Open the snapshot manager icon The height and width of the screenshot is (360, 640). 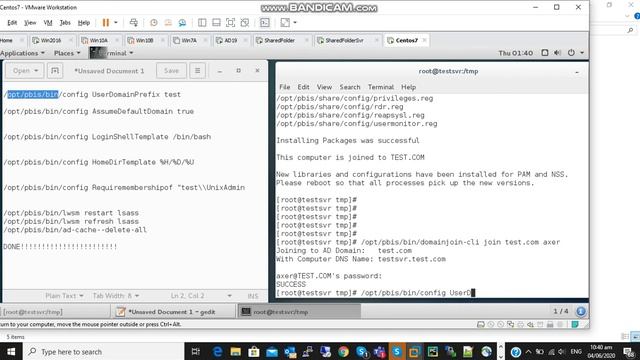tap(182, 23)
